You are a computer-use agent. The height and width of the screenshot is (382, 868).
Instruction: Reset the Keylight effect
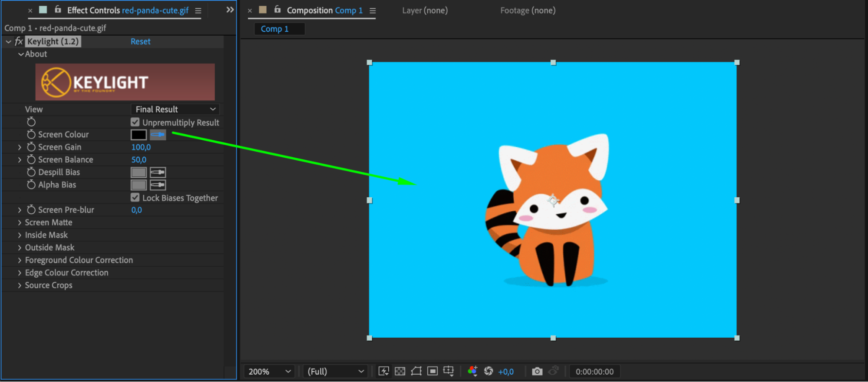(140, 42)
